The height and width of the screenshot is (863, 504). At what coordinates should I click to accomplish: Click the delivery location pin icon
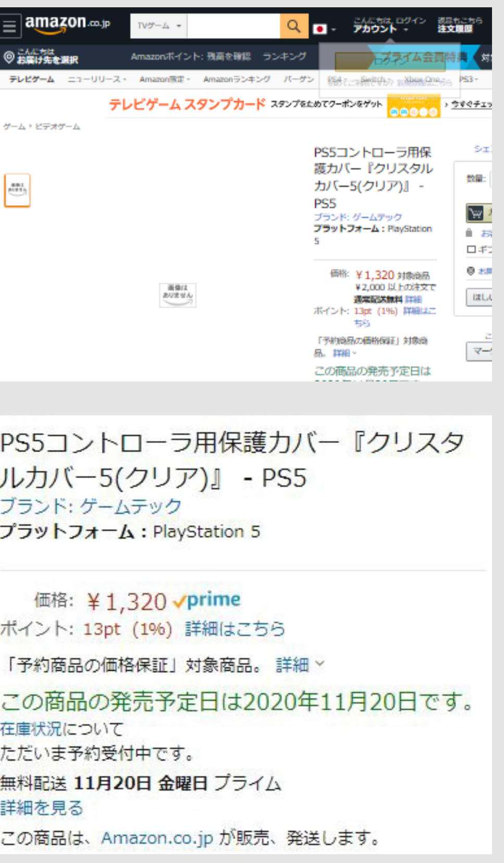[8, 57]
